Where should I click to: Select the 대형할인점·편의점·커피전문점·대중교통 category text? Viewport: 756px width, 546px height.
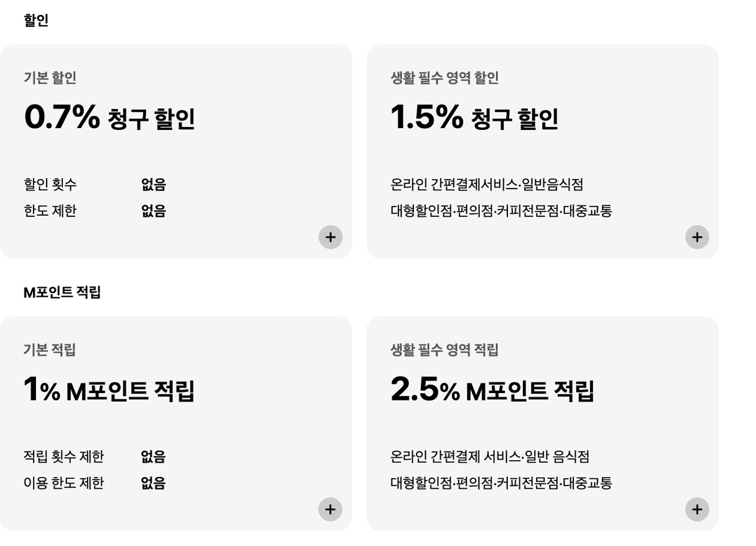pyautogui.click(x=501, y=211)
